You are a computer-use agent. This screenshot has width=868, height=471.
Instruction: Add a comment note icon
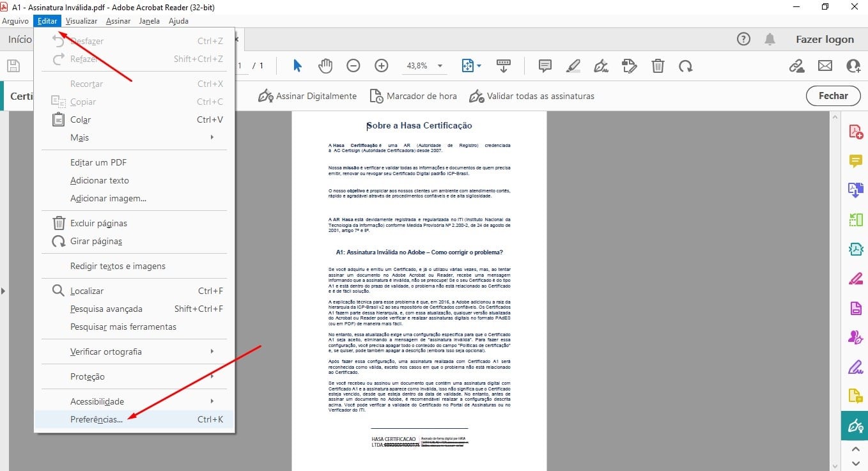pos(545,65)
